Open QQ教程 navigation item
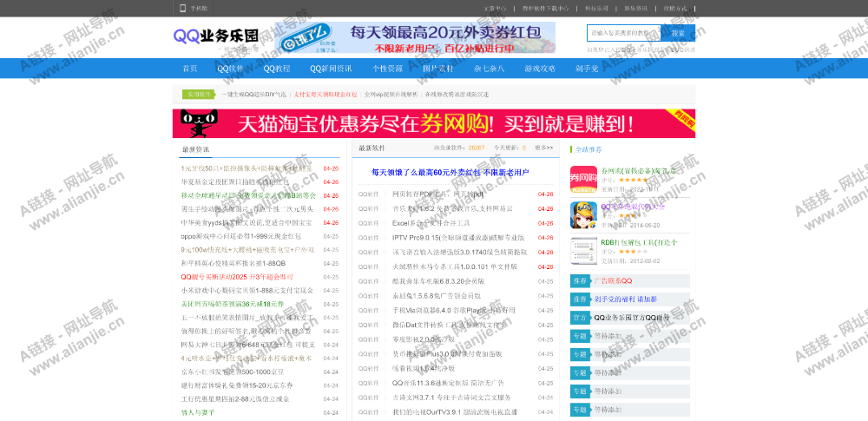 [277, 69]
